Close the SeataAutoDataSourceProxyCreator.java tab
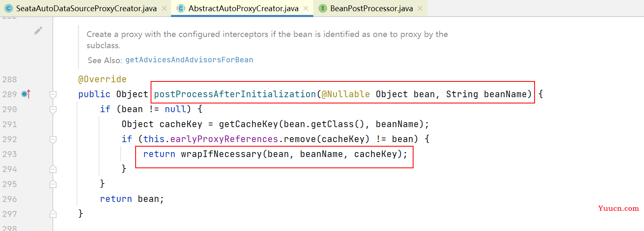 (164, 8)
